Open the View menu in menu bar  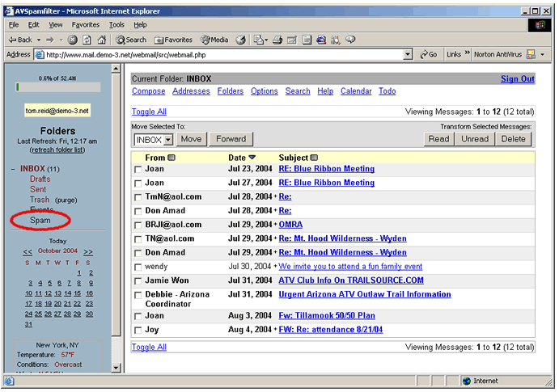tap(55, 25)
